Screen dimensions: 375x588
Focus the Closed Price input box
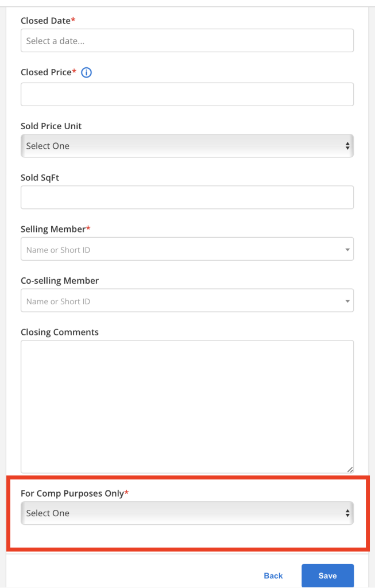187,94
